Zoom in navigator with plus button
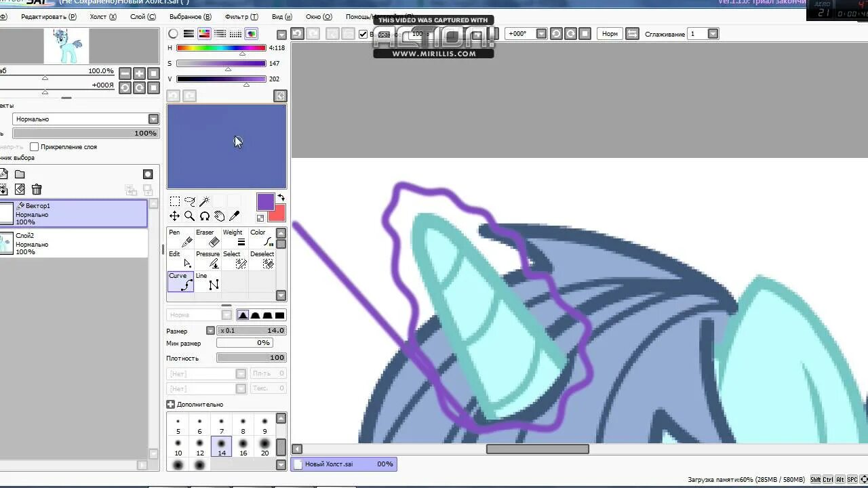The width and height of the screenshot is (868, 488). click(139, 73)
